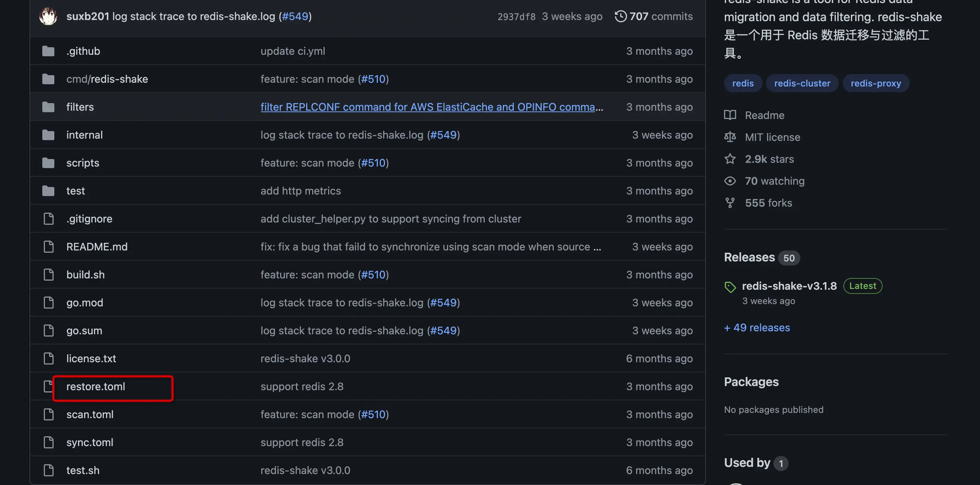The image size is (980, 485).
Task: Click cmd/redis-shake folder icon
Action: 48,79
